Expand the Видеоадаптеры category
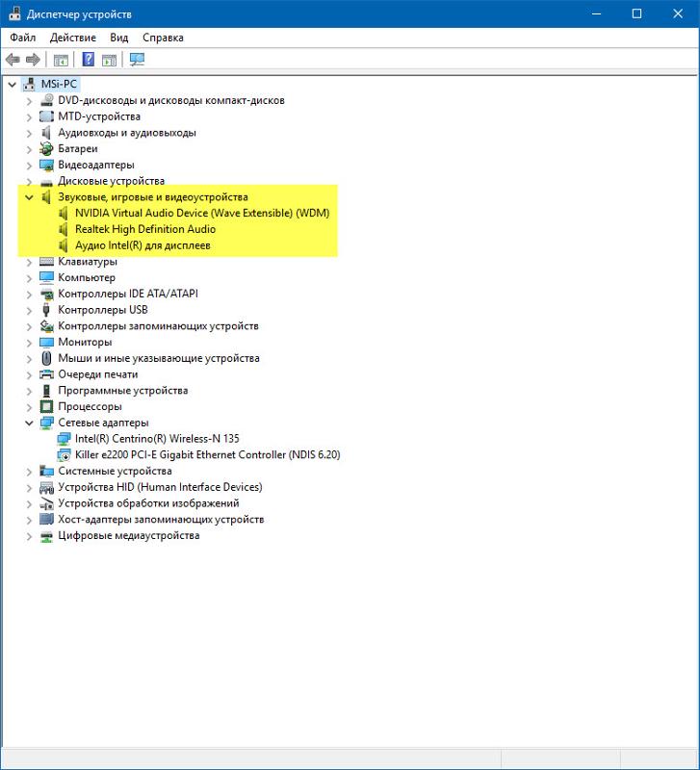The height and width of the screenshot is (770, 700). tap(29, 165)
